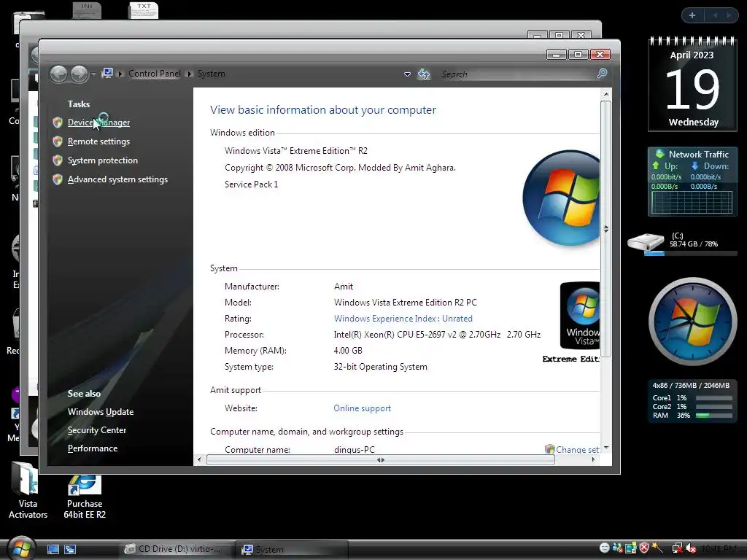Click the Windows Vista Extreme Edition logo
This screenshot has width=747, height=560.
(580, 315)
